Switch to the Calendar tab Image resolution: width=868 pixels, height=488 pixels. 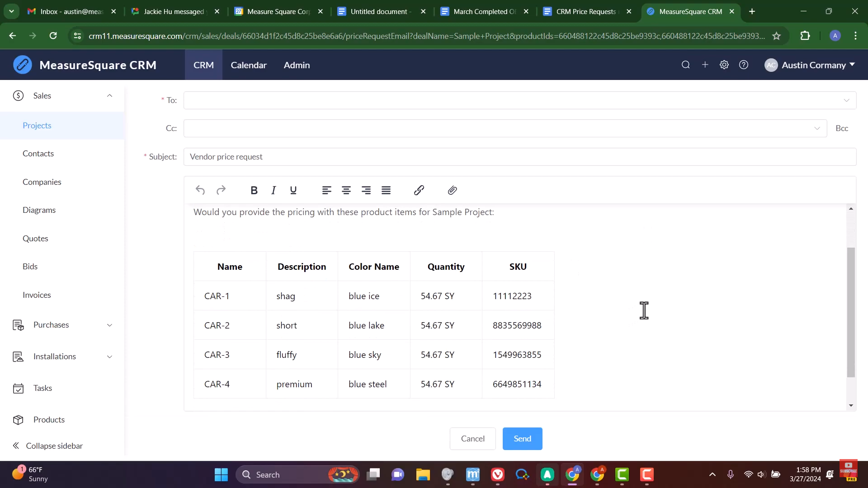[x=249, y=65]
